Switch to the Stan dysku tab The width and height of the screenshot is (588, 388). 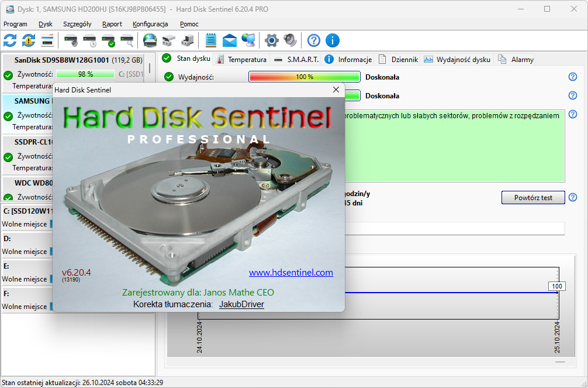186,59
